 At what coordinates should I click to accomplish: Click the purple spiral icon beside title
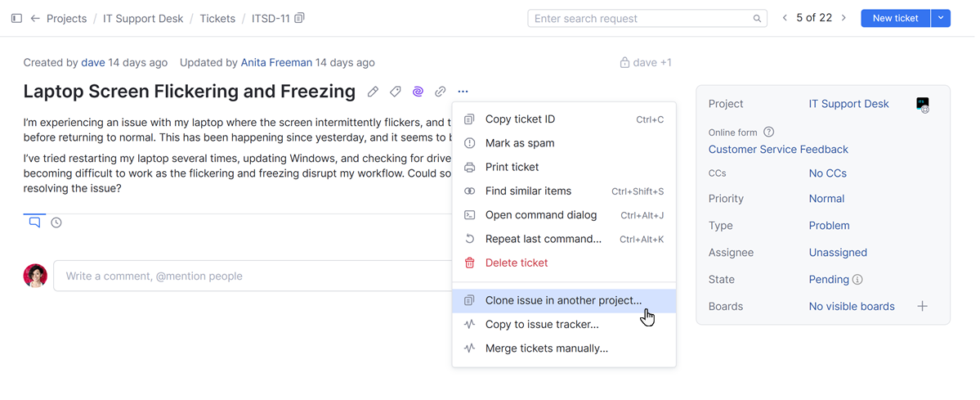pos(418,92)
